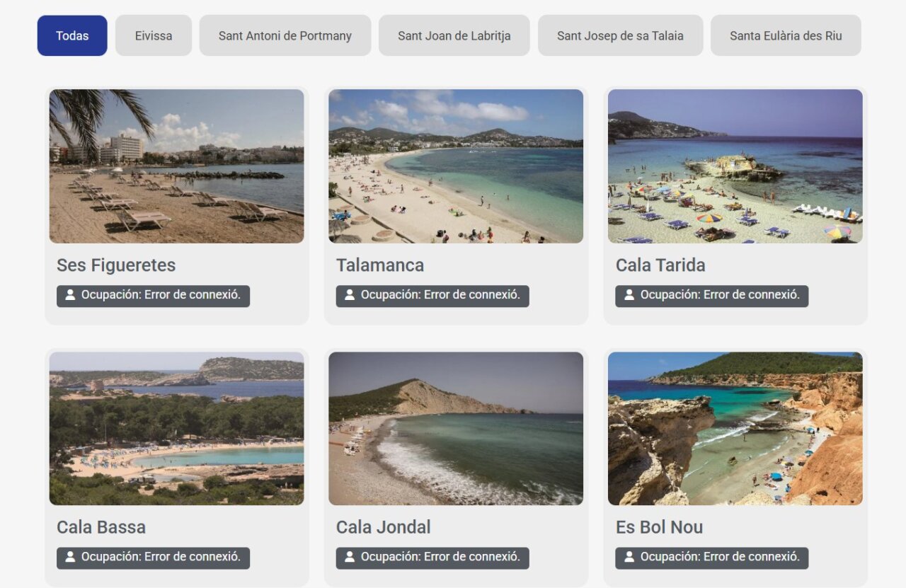
Task: Click person icon in Cala Bassa occupancy badge
Action: [x=70, y=557]
